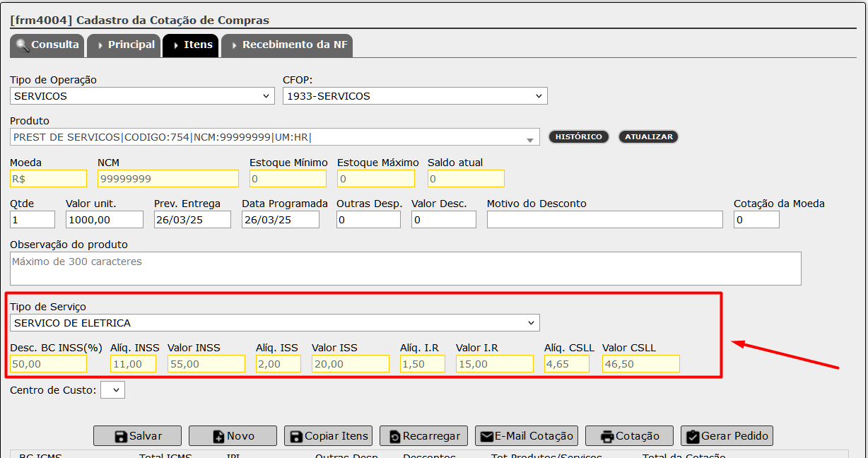This screenshot has width=868, height=458.
Task: Open the Recebimento da NF tab
Action: click(287, 45)
